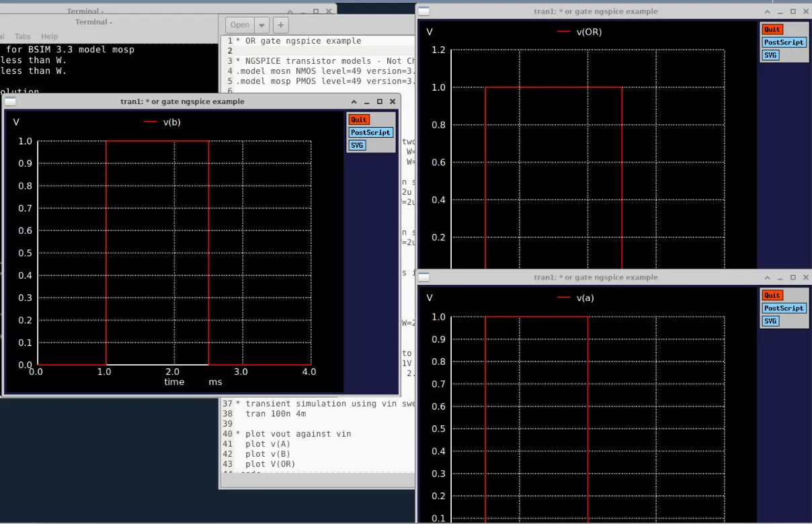The height and width of the screenshot is (524, 812).
Task: Click the Open button in text editor
Action: 240,25
